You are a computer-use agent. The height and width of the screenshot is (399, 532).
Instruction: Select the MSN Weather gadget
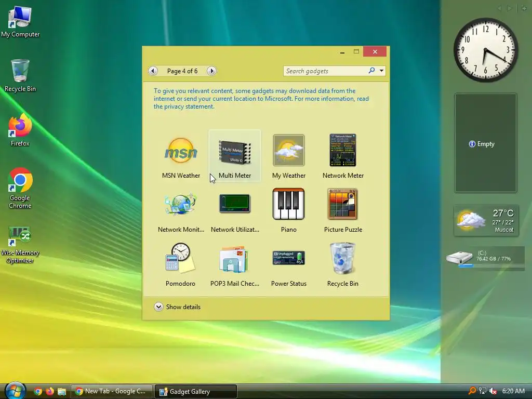(x=181, y=156)
